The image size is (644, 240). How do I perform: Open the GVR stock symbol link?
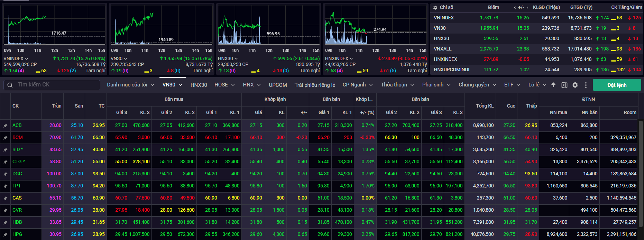[x=17, y=210]
